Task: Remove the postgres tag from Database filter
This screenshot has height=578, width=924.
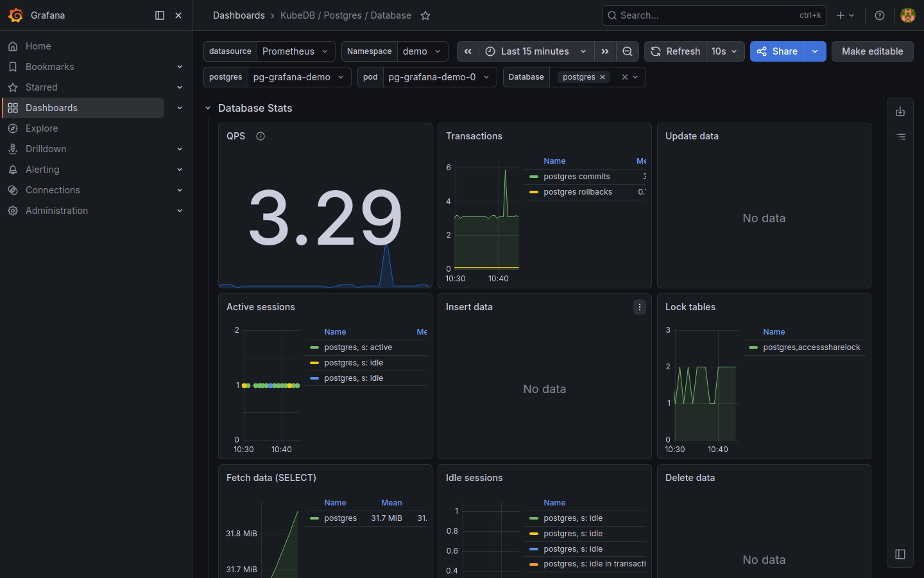Action: click(x=603, y=77)
